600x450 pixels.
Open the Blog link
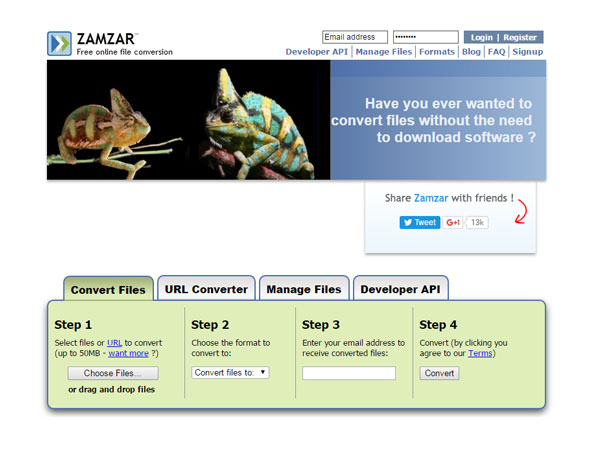[x=471, y=52]
